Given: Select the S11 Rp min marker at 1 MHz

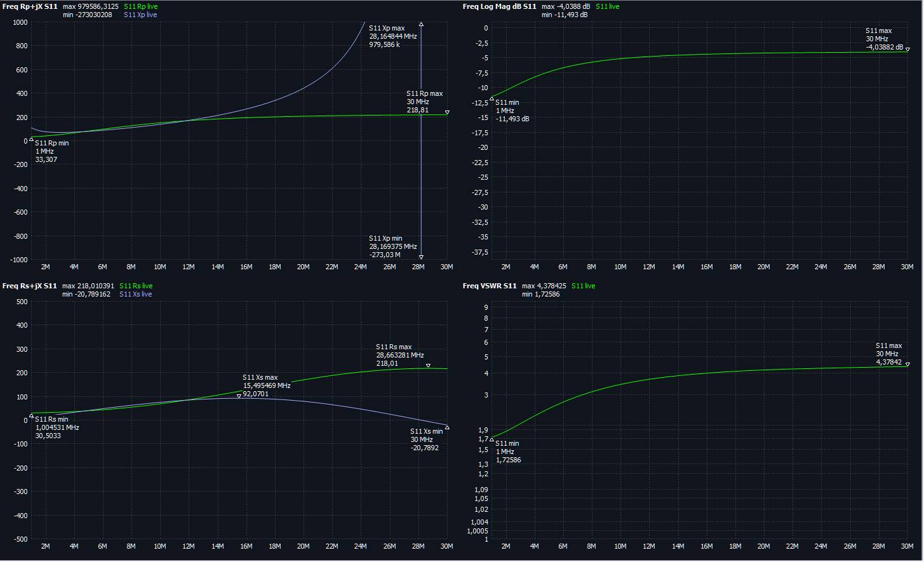Looking at the screenshot, I should 32,139.
